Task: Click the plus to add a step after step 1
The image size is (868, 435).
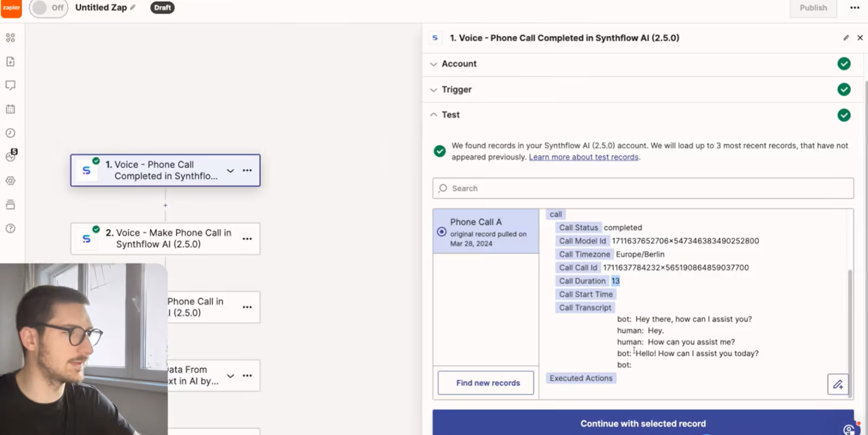Action: tap(165, 205)
